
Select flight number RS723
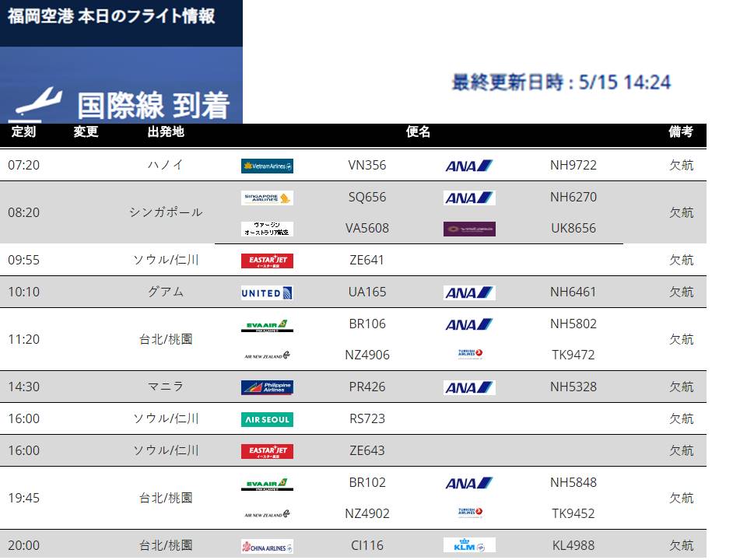(366, 418)
